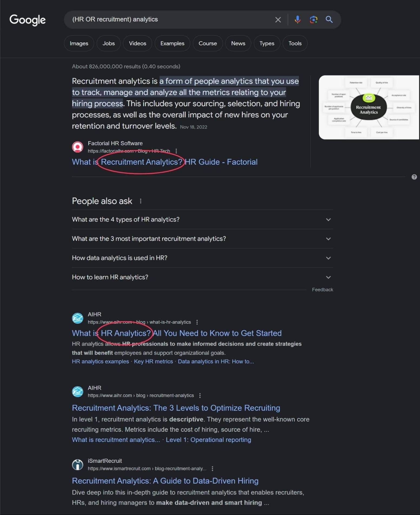
Task: Open Google Lens image search icon
Action: (x=313, y=19)
